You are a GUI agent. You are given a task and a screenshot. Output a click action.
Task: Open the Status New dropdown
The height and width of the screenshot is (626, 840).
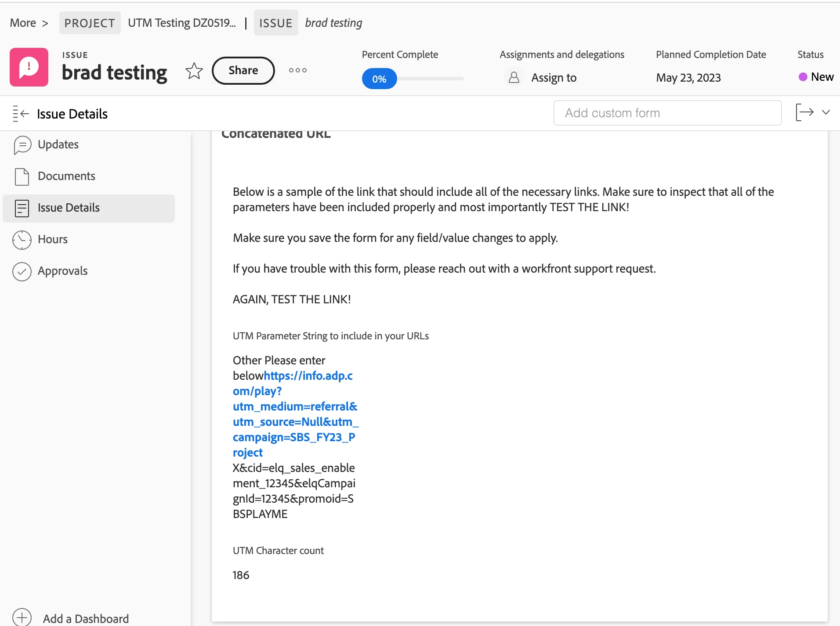point(816,77)
